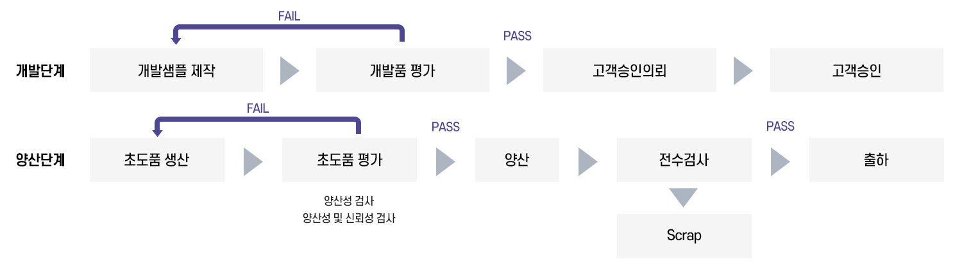Click arrow between 양산 and 전수검사
The height and width of the screenshot is (262, 980).
587,162
